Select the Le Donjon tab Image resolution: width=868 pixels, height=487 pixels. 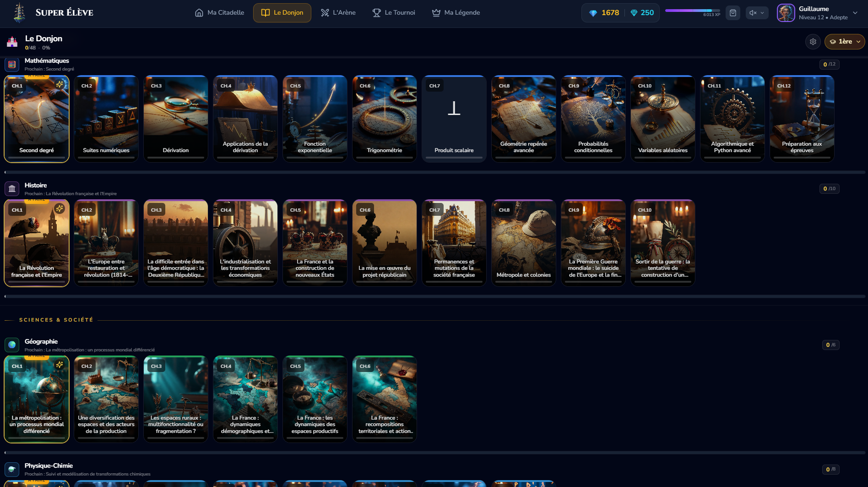pyautogui.click(x=282, y=13)
